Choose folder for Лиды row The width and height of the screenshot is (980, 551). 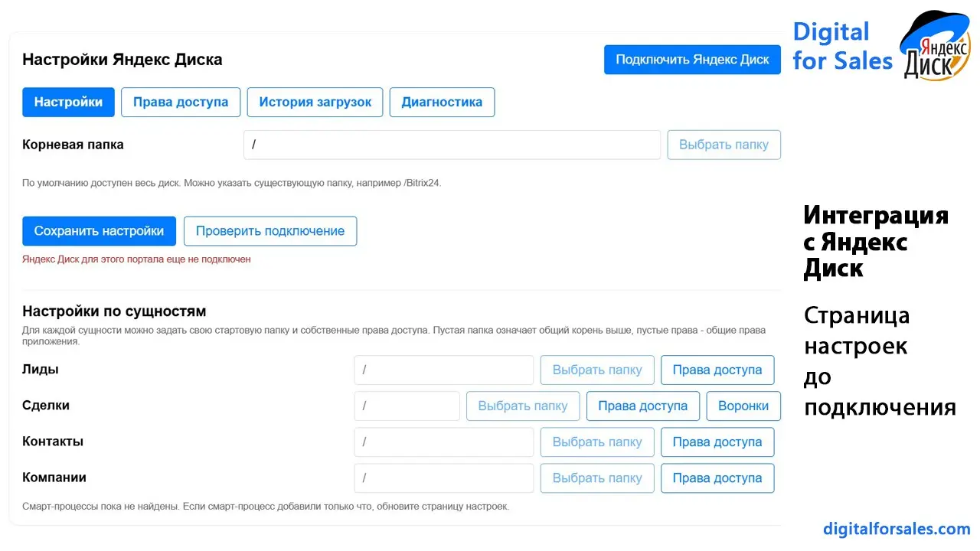(597, 370)
